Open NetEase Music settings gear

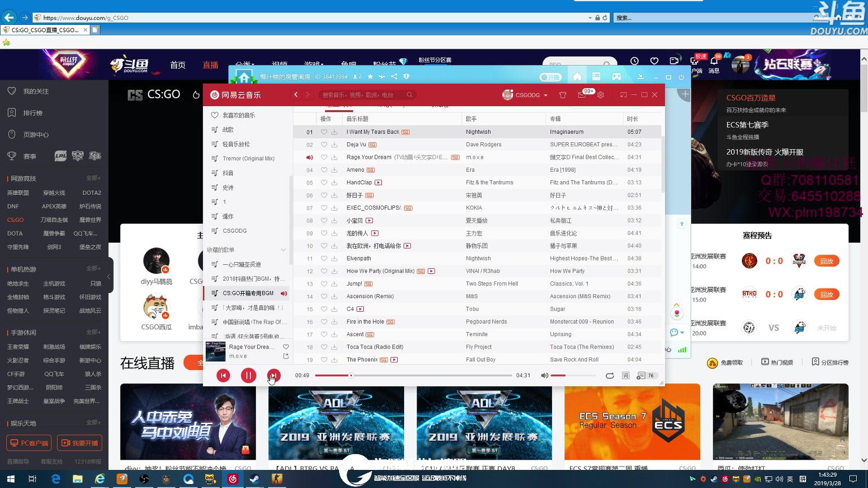coord(601,95)
